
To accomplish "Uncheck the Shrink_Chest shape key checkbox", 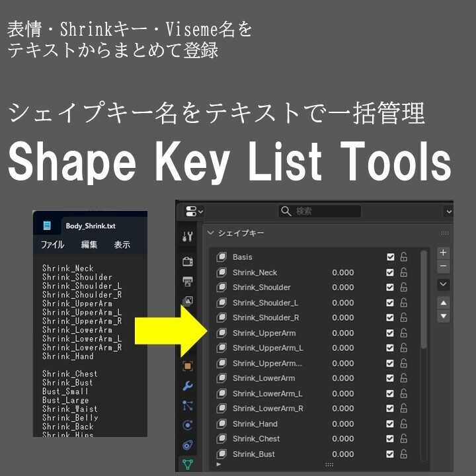I will [x=390, y=438].
